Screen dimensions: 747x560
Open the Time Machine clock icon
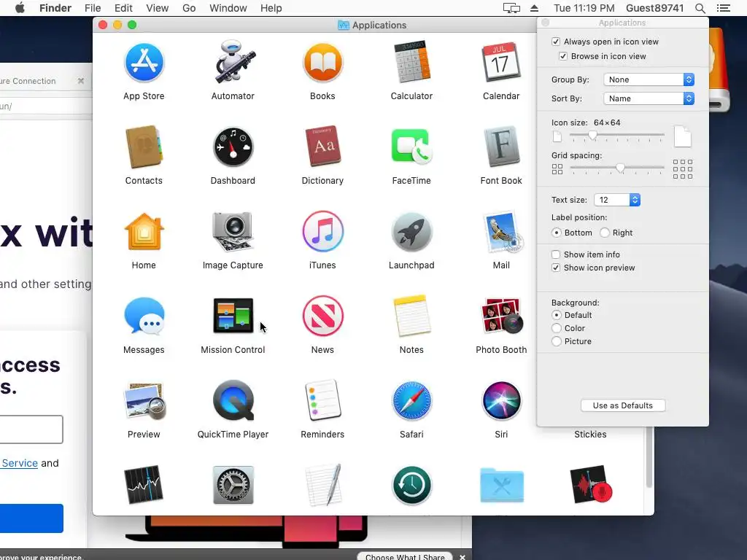[x=411, y=485]
